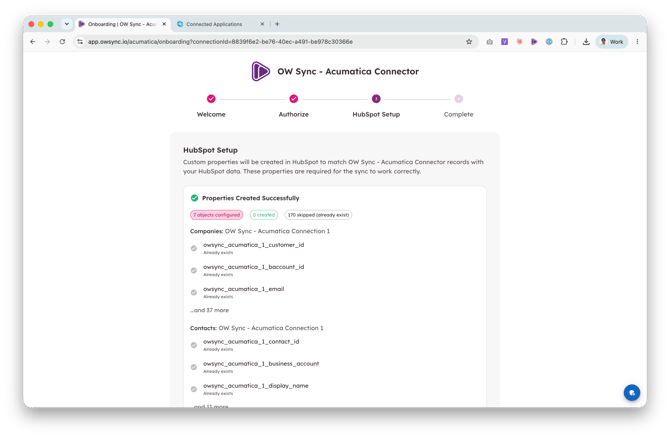This screenshot has width=670, height=438.
Task: Open the Chrome three-dot menu
Action: 637,42
